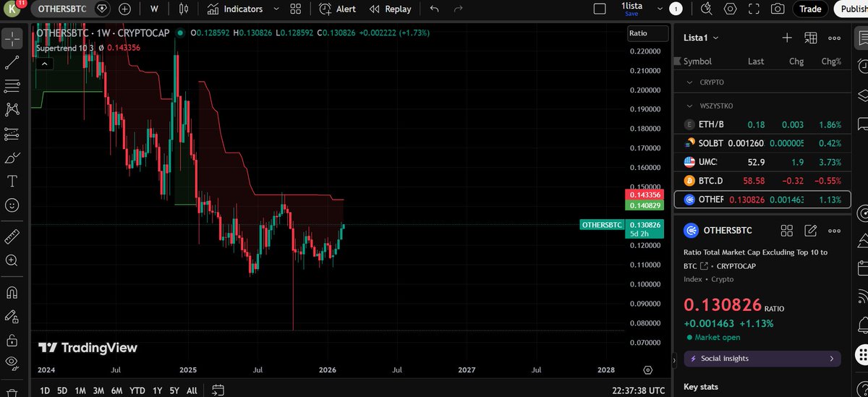The width and height of the screenshot is (868, 397).
Task: Add a note for OTHERSBTC
Action: pyautogui.click(x=811, y=231)
